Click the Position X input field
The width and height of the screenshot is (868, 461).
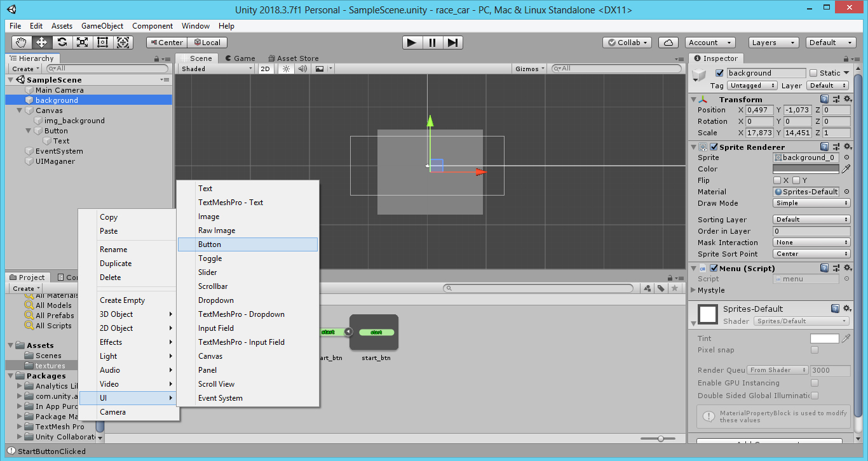coord(759,110)
